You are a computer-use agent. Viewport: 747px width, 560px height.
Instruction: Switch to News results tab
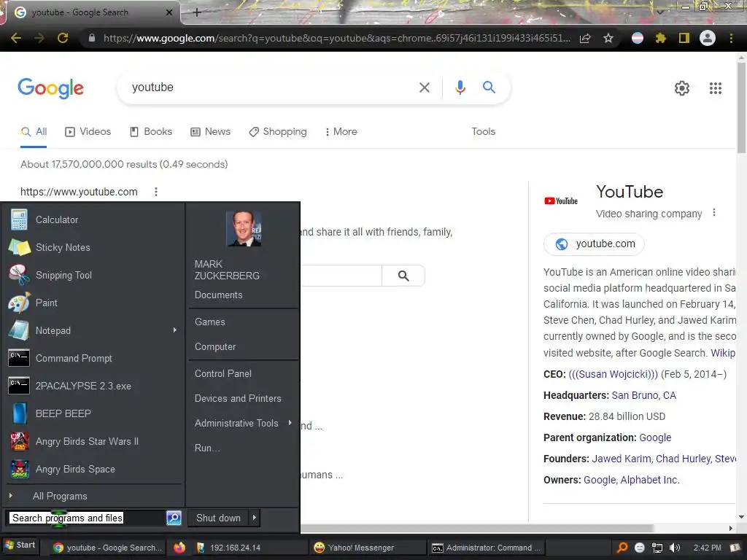(x=210, y=131)
